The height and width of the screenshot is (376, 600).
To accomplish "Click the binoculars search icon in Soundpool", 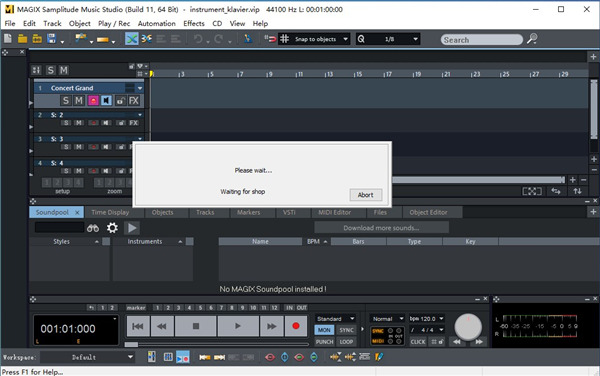I will [x=93, y=228].
